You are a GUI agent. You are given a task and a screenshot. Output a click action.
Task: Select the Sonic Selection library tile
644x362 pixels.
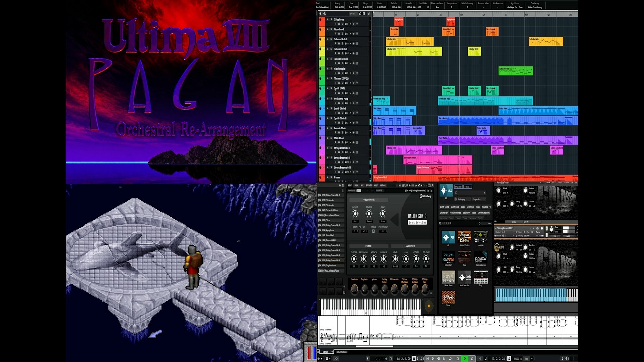pyautogui.click(x=464, y=278)
